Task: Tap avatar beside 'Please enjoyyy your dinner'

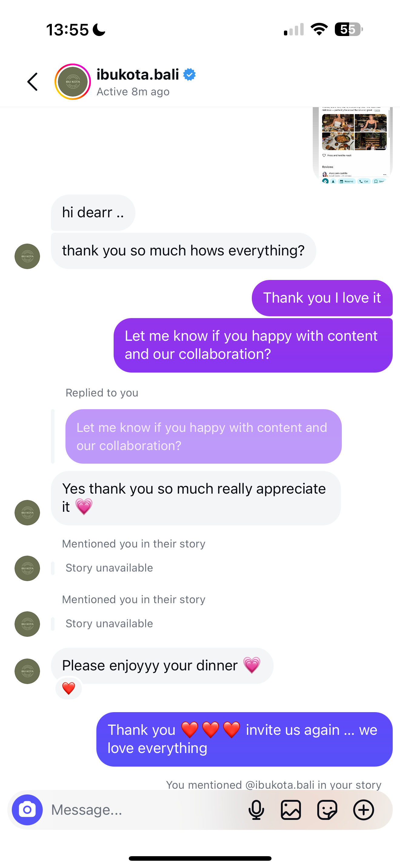Action: (27, 671)
